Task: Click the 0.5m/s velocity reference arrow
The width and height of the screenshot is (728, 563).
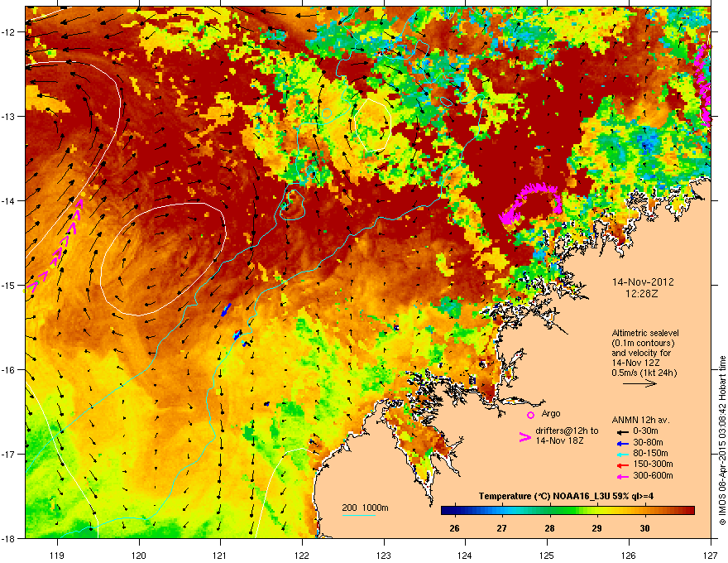Action: click(639, 383)
